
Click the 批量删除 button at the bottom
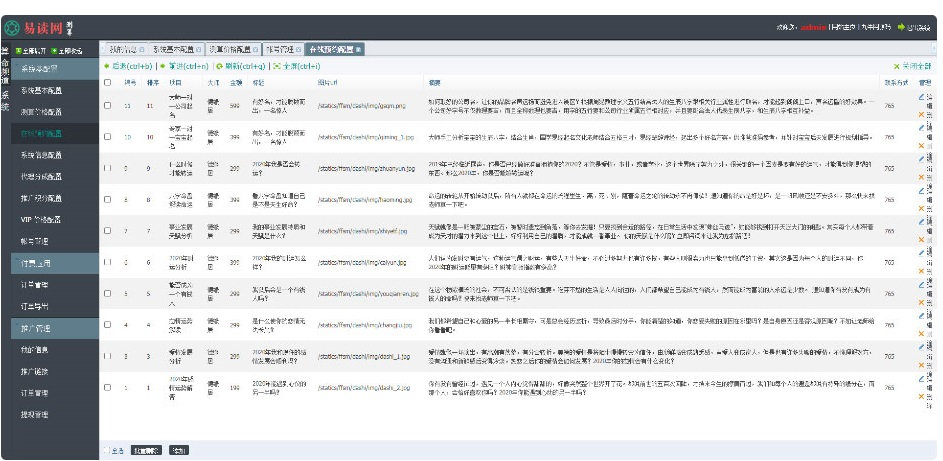[x=147, y=450]
